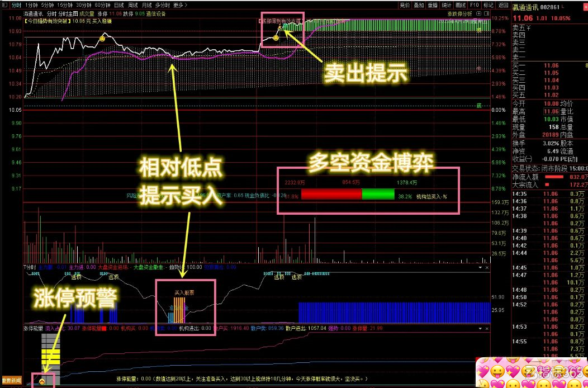Screen dimensions: 588x388
Task: Click the smiley marker on morning price peak
Action: (x=102, y=38)
